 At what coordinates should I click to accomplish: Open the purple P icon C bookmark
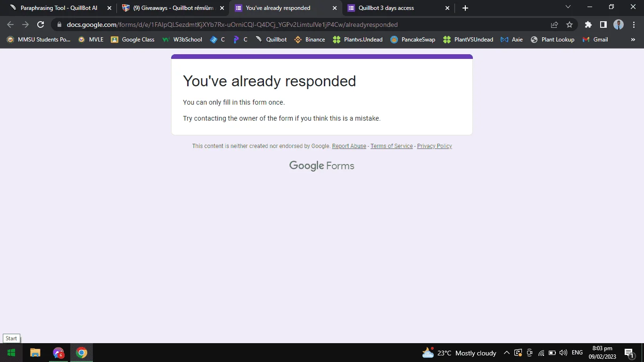click(x=240, y=40)
